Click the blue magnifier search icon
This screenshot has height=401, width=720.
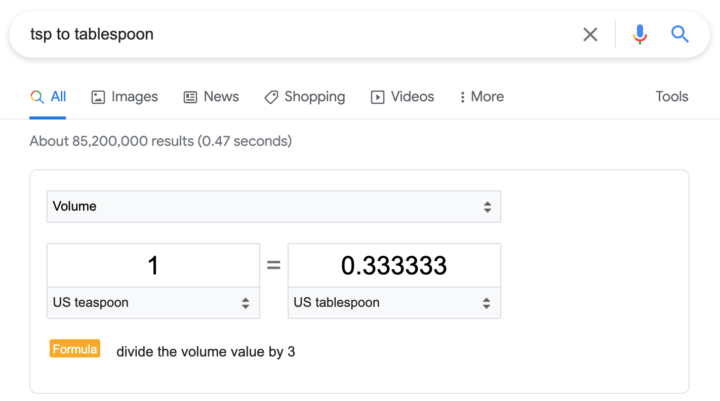pos(680,34)
